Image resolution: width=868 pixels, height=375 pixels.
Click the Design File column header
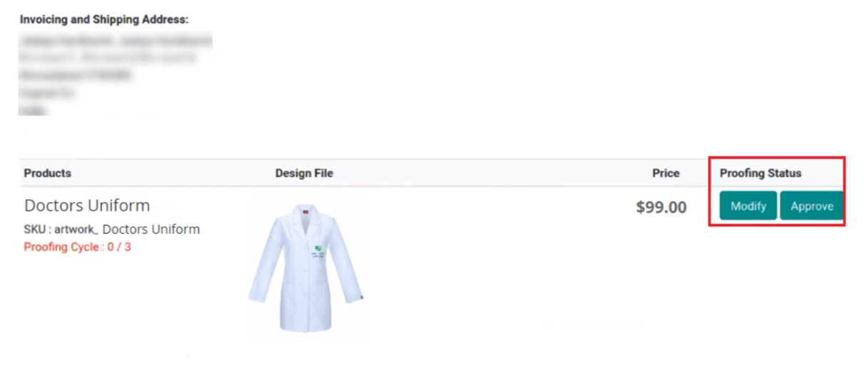click(304, 173)
